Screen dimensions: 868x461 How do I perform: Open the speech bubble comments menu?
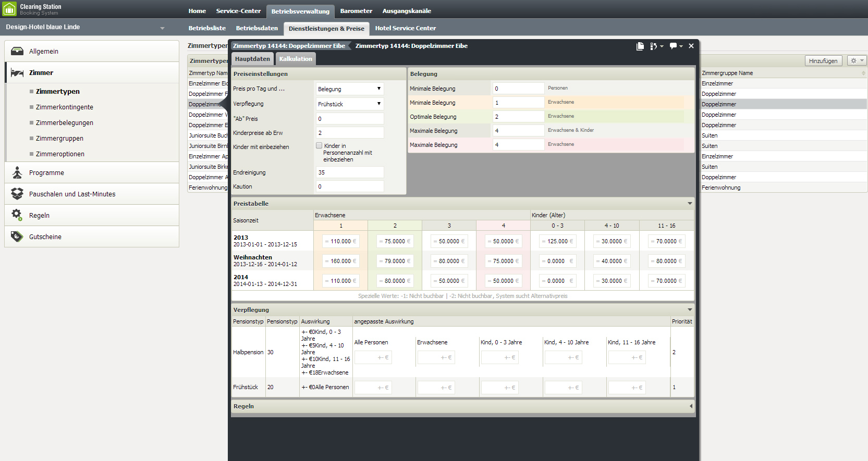click(676, 46)
